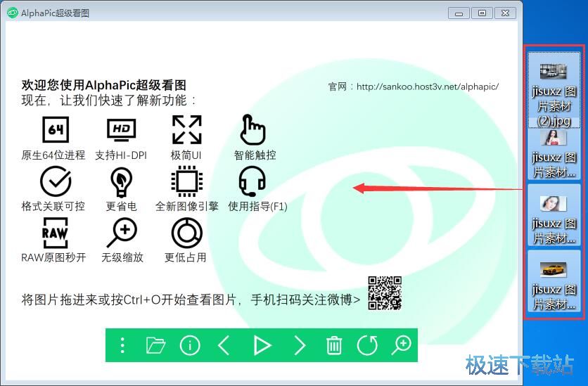Click the 使用指导(F1) label
Image resolution: width=588 pixels, height=386 pixels.
257,206
